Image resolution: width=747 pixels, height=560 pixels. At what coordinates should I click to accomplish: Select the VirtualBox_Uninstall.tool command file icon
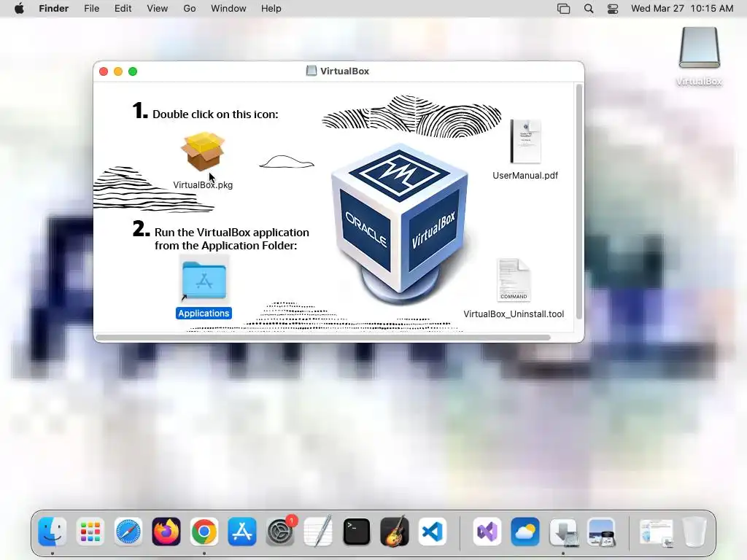514,280
